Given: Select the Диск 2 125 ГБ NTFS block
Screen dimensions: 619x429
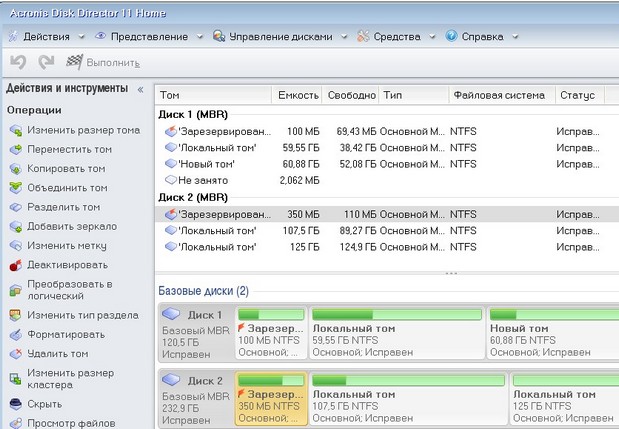Looking at the screenshot, I should (x=565, y=399).
